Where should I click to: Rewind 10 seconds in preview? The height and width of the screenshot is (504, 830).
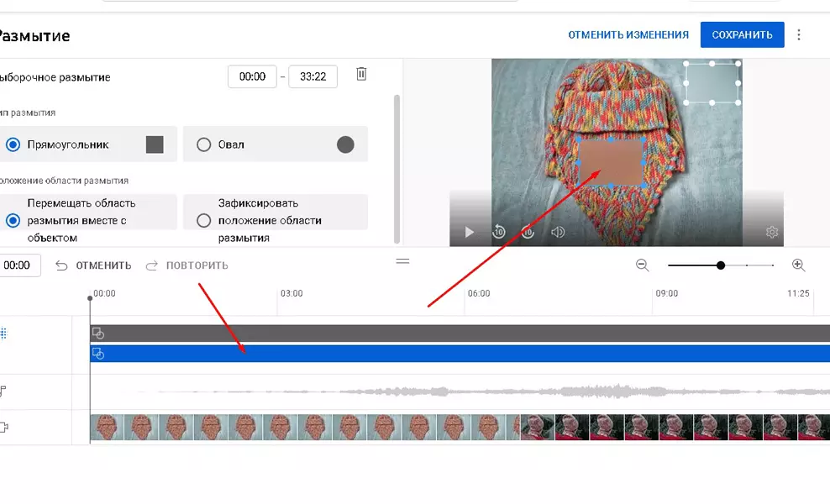(499, 232)
